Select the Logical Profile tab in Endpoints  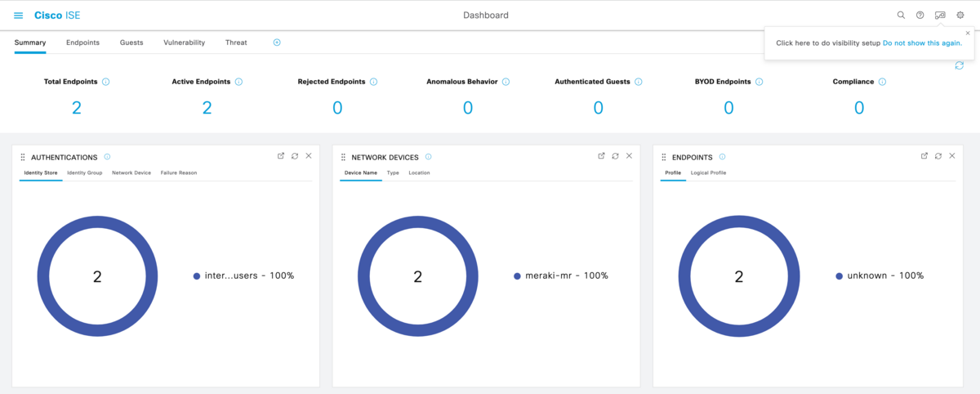[708, 173]
